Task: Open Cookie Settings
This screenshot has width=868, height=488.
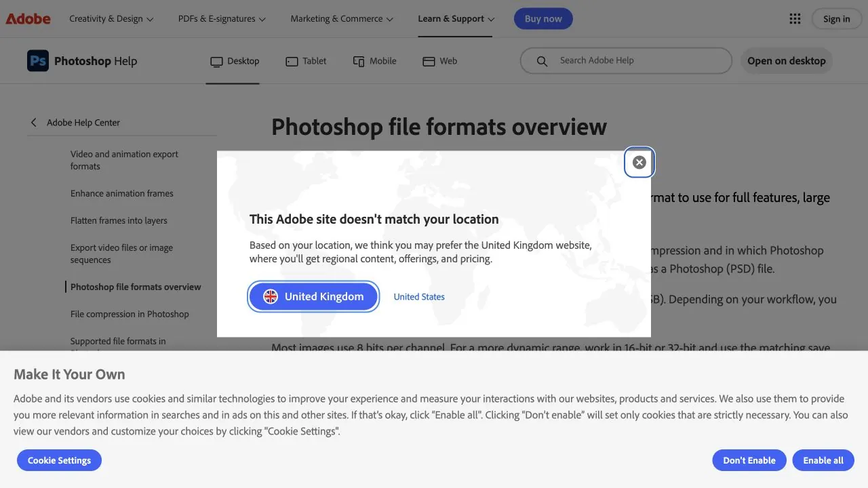Action: coord(59,460)
